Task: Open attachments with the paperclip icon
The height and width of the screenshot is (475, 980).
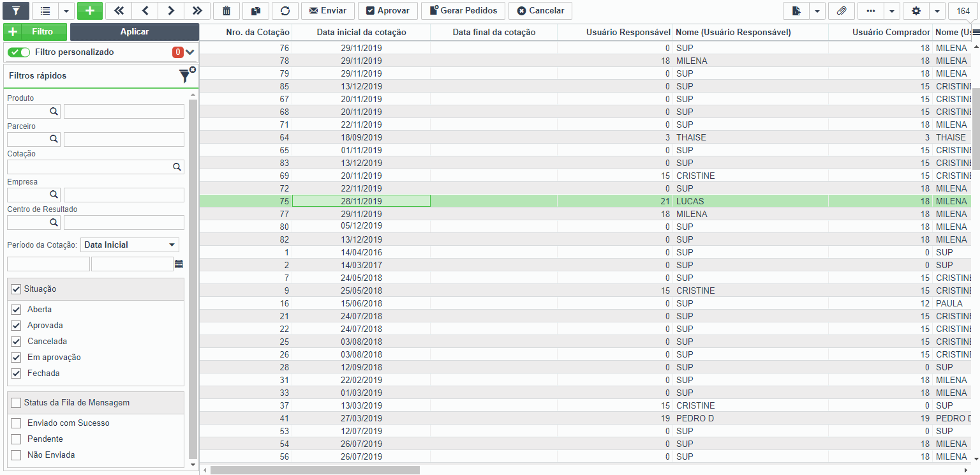Action: 842,10
